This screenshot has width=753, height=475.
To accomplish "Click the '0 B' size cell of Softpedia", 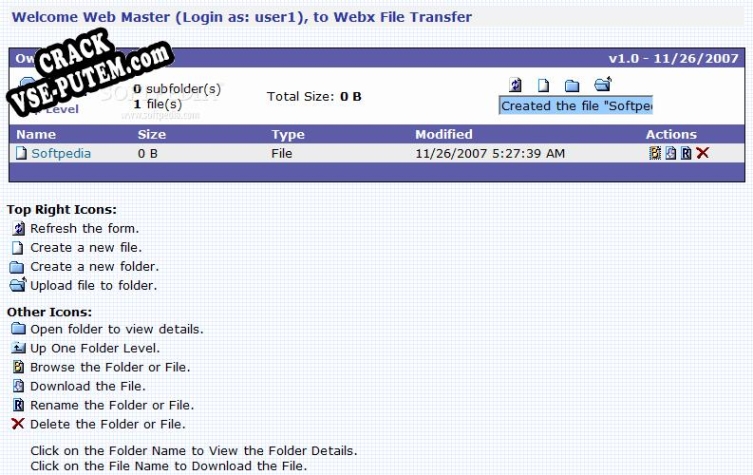I will 148,154.
